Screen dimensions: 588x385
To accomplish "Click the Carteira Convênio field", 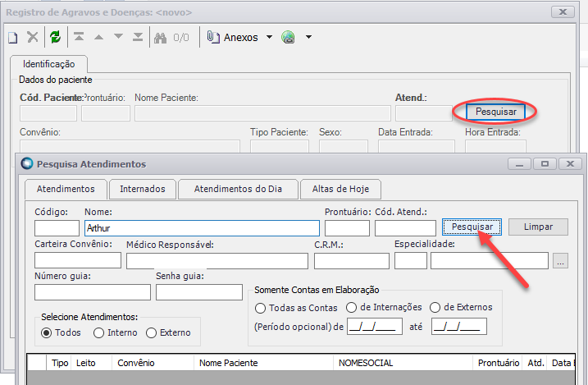I will [78, 260].
